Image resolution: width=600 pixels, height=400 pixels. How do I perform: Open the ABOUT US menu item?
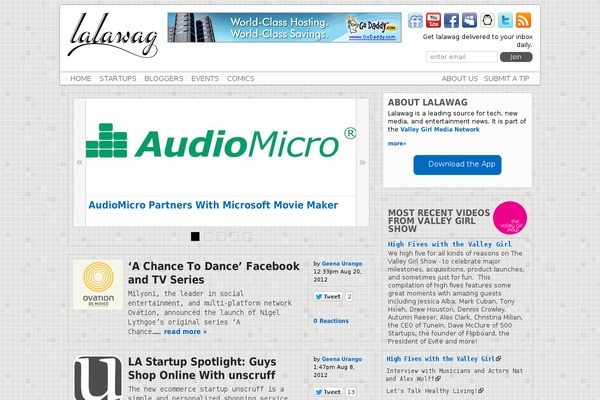click(x=460, y=78)
